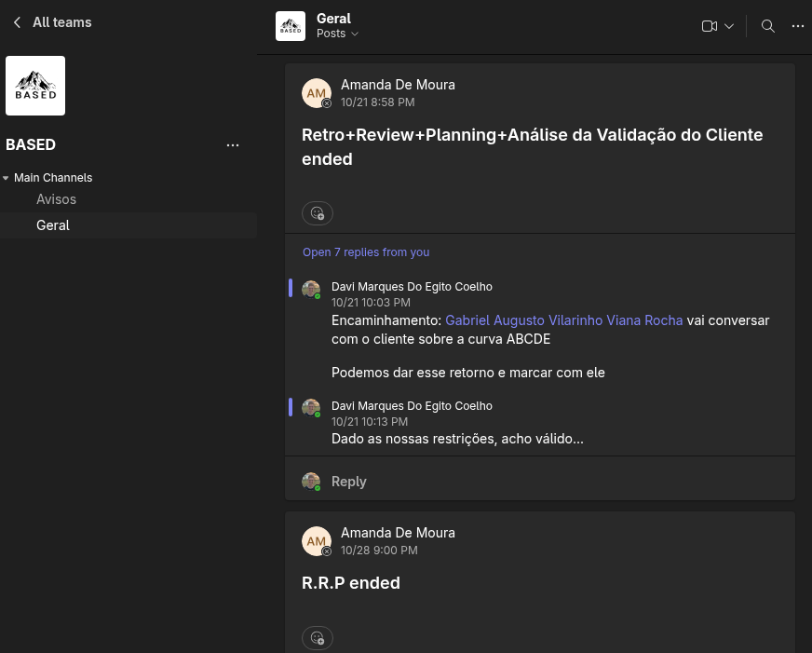Open 7 replies from you
The width and height of the screenshot is (812, 653).
[366, 252]
